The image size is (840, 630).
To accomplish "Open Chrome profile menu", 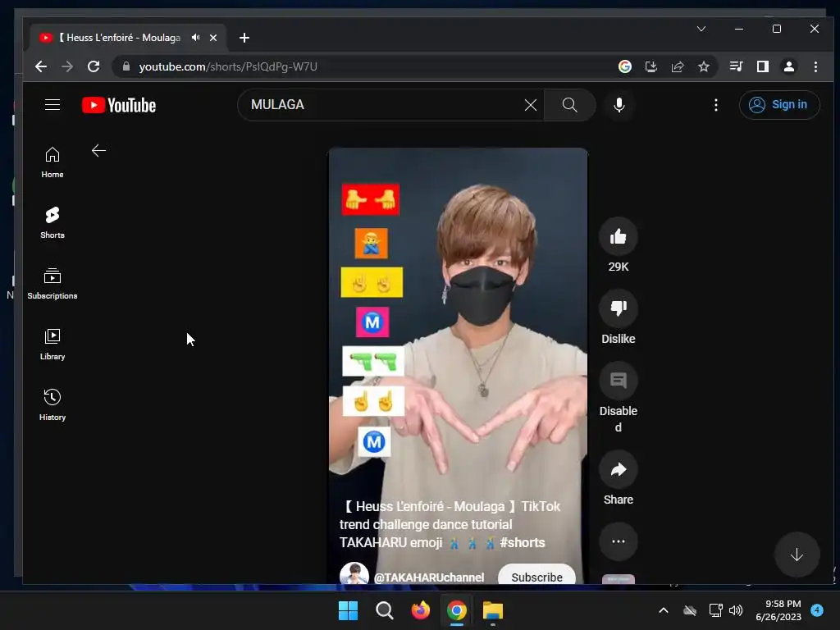I will tap(788, 66).
